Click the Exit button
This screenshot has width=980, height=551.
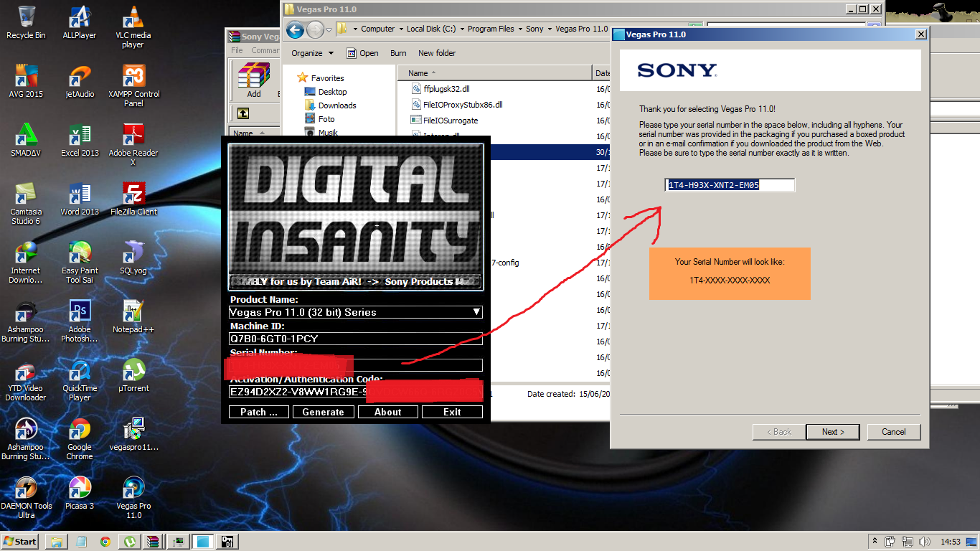452,412
